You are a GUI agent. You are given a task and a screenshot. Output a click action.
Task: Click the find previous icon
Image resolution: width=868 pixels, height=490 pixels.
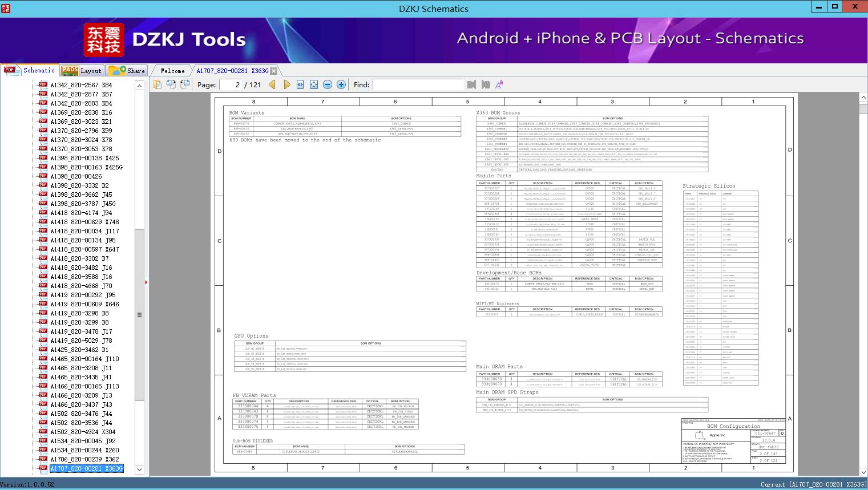click(471, 84)
